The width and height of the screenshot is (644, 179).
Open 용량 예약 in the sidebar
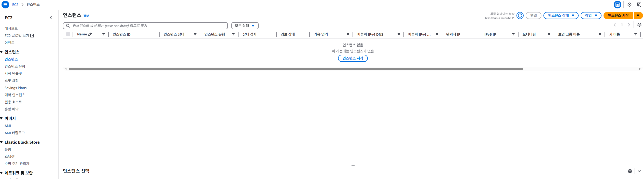(12, 109)
